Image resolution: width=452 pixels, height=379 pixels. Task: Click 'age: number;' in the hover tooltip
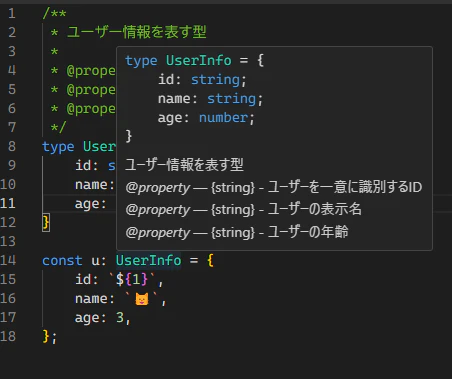coord(206,118)
